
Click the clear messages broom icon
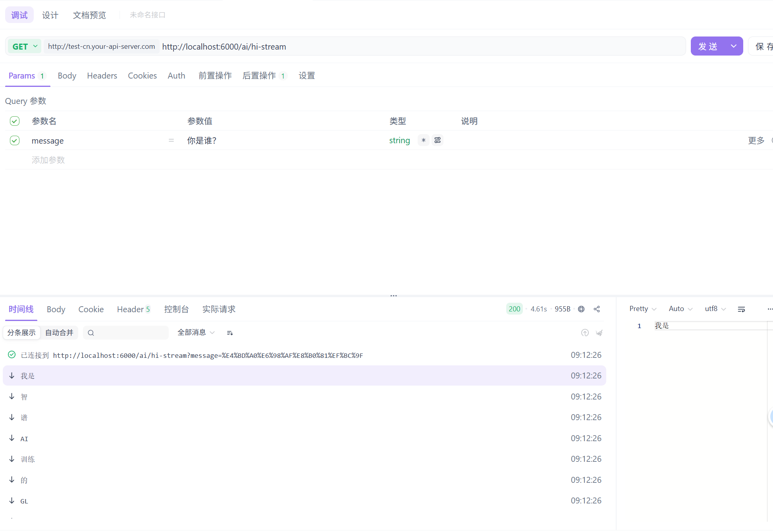[599, 333]
